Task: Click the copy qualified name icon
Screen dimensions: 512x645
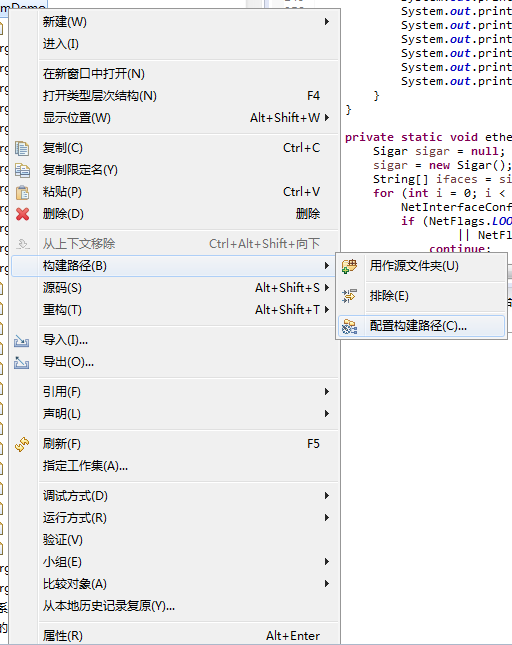Action: coord(22,170)
